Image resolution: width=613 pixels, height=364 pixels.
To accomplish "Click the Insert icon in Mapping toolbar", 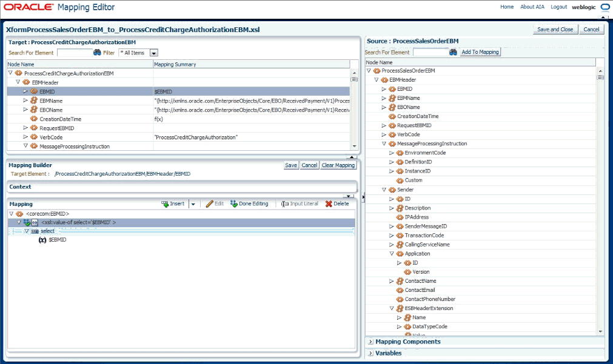I will click(165, 204).
